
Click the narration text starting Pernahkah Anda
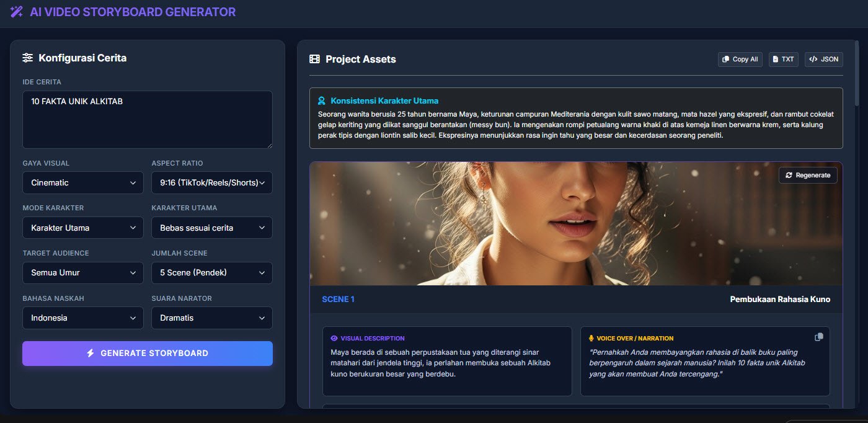(x=697, y=362)
